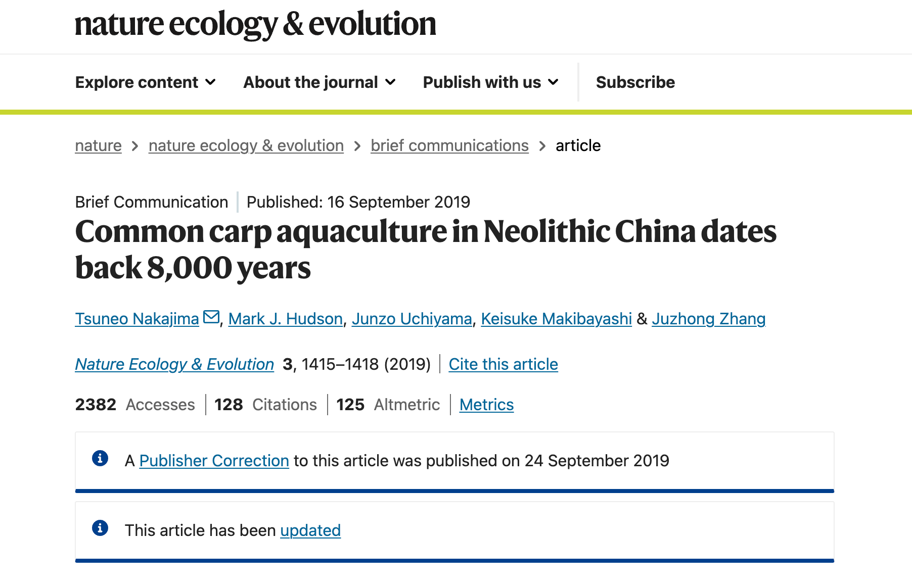Navigate to brief communications breadcrumb
Screen dimensions: 912x588
point(449,145)
